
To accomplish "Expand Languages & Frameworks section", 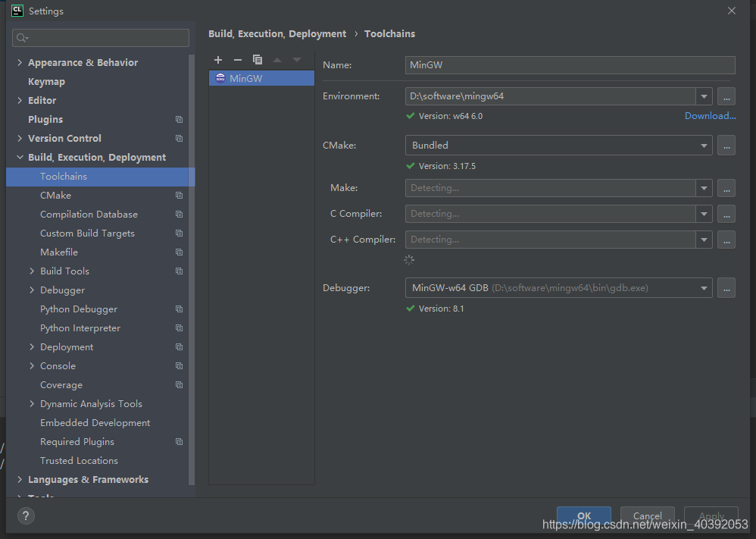I will (x=20, y=480).
